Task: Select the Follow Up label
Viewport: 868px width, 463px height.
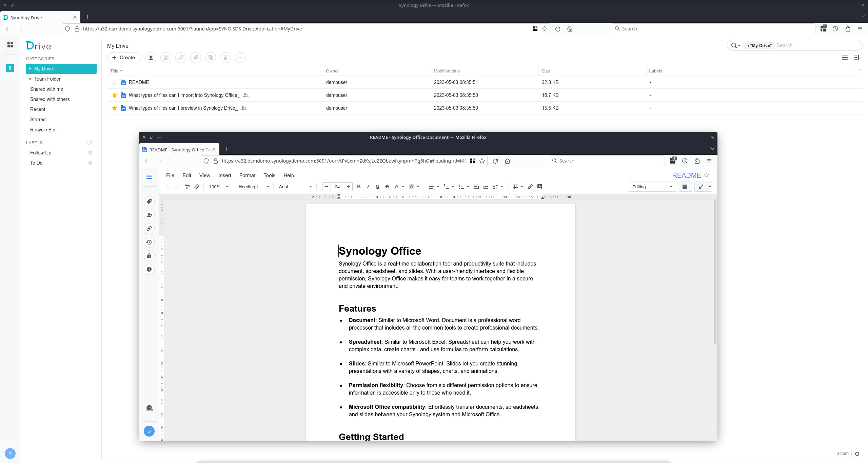Action: (41, 153)
